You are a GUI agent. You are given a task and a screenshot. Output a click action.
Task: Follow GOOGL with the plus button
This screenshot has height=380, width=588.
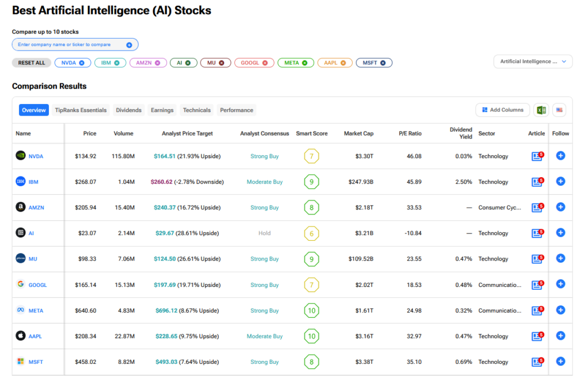560,284
